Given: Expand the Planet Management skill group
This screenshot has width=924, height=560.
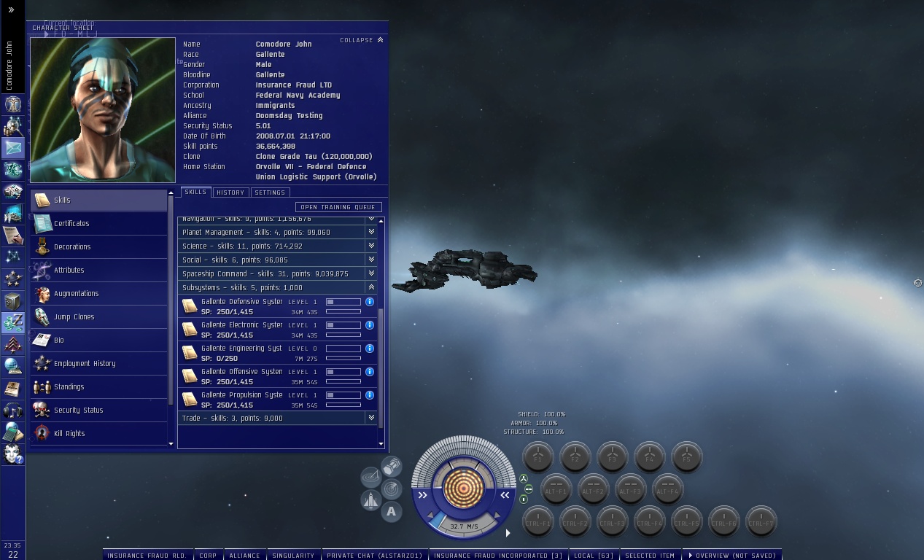Looking at the screenshot, I should pyautogui.click(x=371, y=232).
